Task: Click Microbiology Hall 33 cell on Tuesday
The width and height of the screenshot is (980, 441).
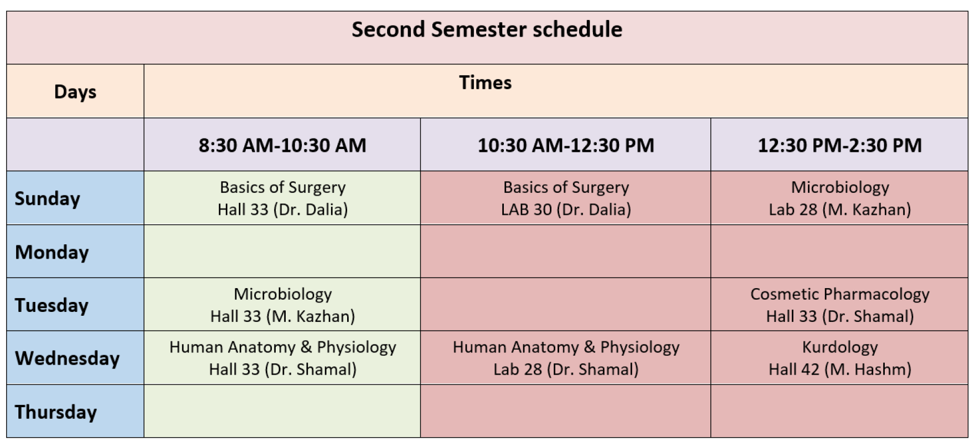Action: pos(282,304)
